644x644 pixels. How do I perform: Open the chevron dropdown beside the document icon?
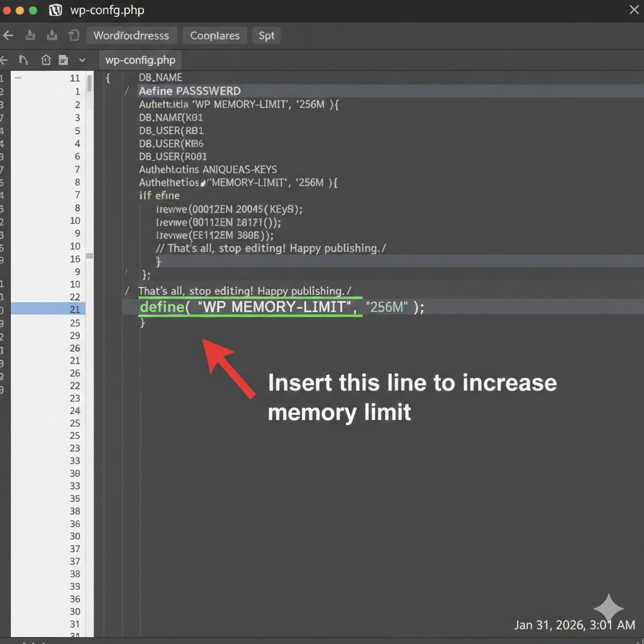pos(82,60)
